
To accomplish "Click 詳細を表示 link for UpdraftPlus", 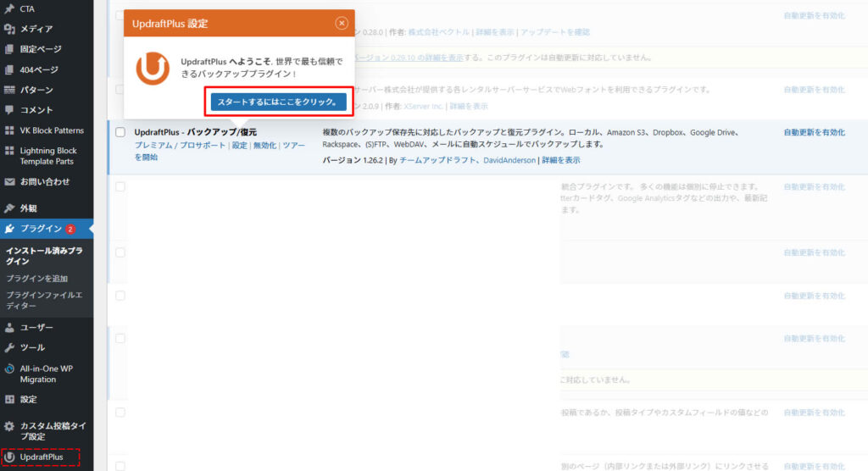I will 561,160.
